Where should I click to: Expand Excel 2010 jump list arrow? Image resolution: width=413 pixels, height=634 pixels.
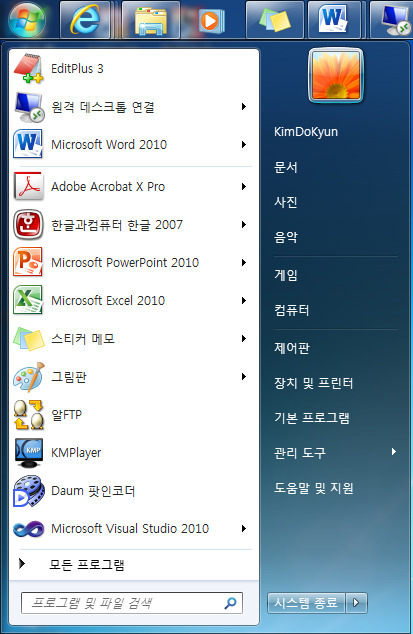244,300
